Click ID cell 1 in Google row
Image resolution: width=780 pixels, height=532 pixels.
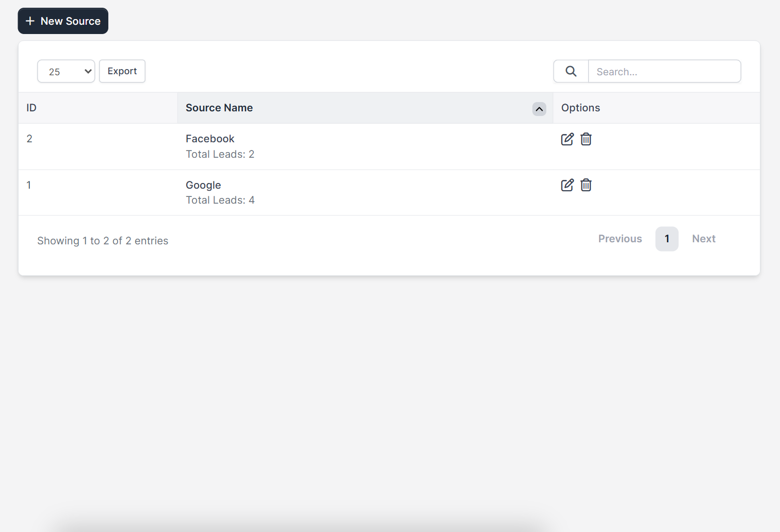click(x=29, y=185)
